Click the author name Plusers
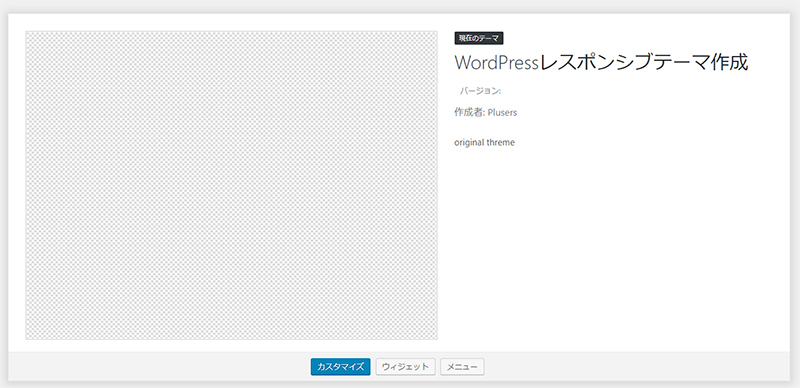Screen dimensions: 800x388 [503, 113]
